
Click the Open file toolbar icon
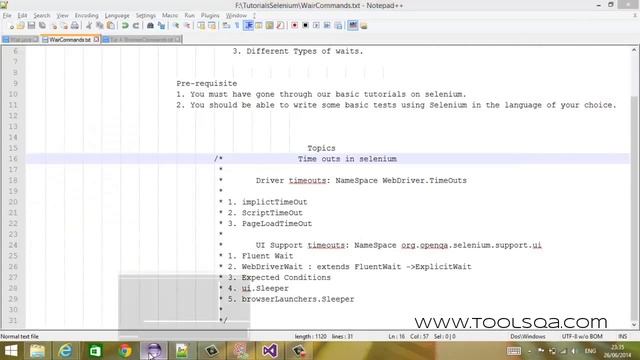20,26
